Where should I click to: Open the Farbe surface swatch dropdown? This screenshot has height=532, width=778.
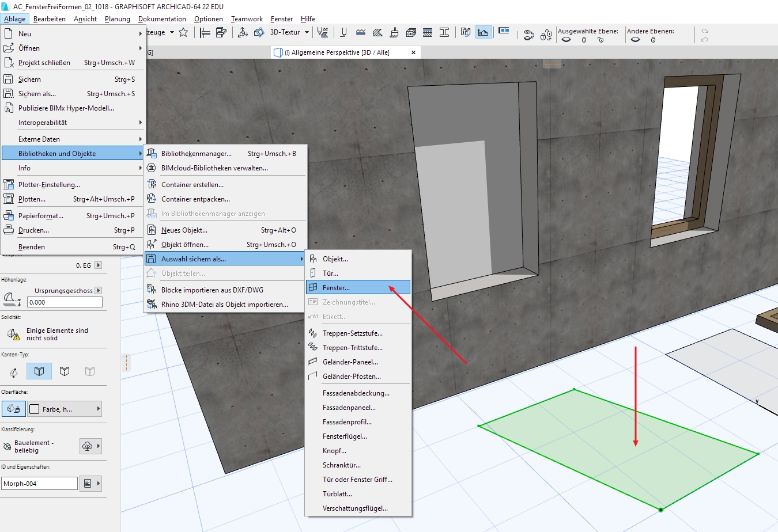(65, 409)
